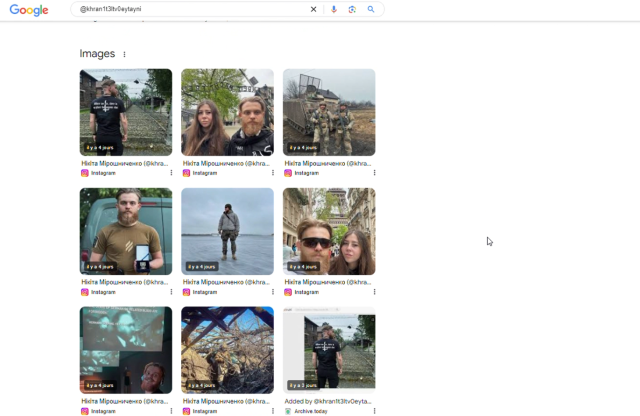This screenshot has width=640, height=416.
Task: Open more options for the armored vehicle result
Action: click(374, 173)
